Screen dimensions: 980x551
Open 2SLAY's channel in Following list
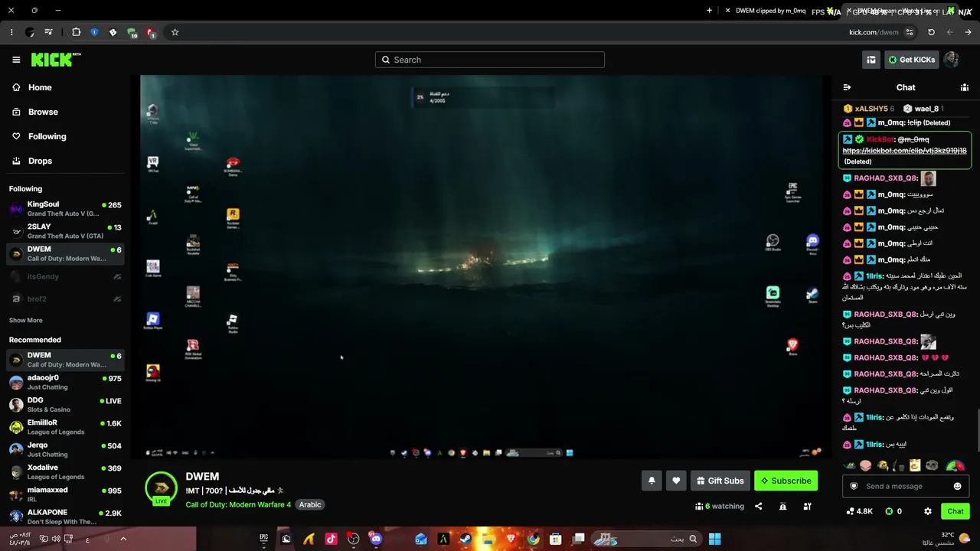(65, 231)
